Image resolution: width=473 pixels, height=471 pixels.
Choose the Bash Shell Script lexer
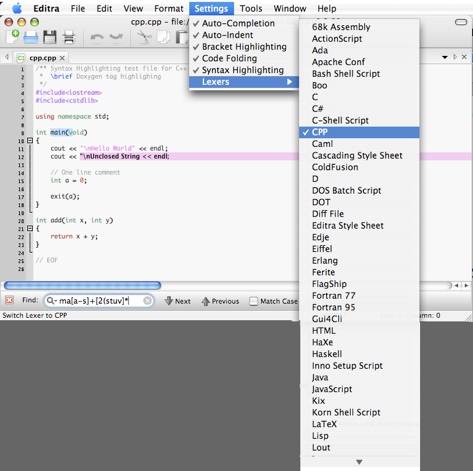[x=359, y=74]
